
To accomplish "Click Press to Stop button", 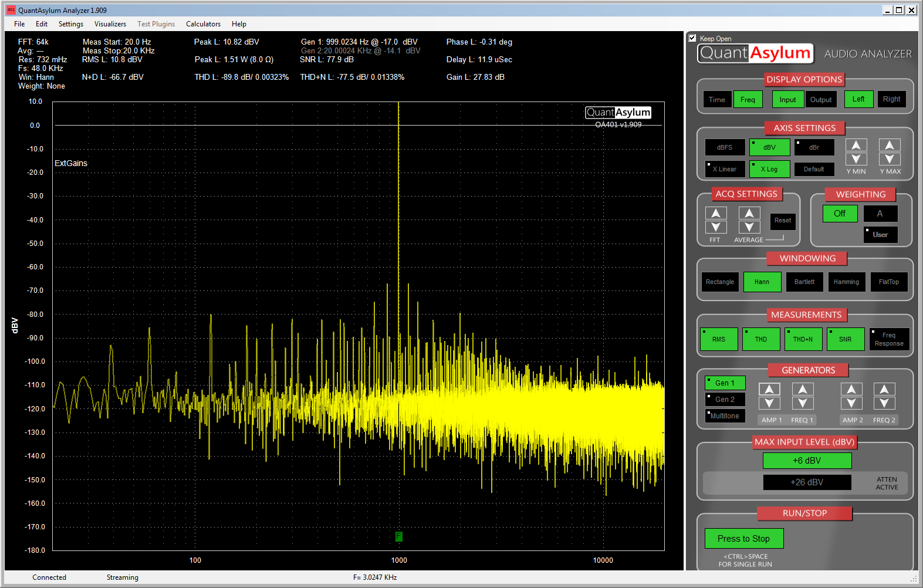I will pyautogui.click(x=743, y=539).
